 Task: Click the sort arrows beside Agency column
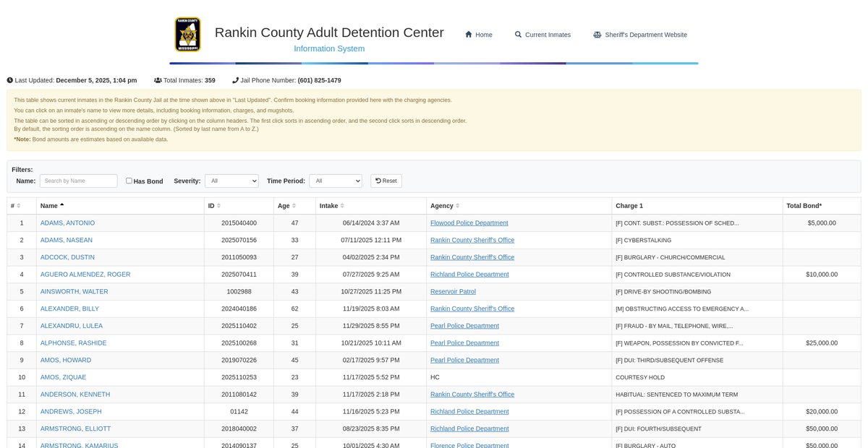(458, 206)
